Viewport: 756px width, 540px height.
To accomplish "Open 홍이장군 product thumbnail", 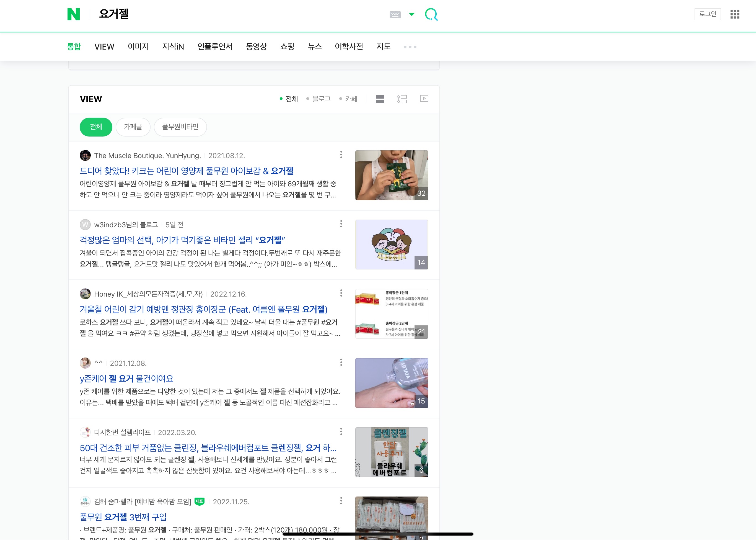I will pyautogui.click(x=392, y=313).
